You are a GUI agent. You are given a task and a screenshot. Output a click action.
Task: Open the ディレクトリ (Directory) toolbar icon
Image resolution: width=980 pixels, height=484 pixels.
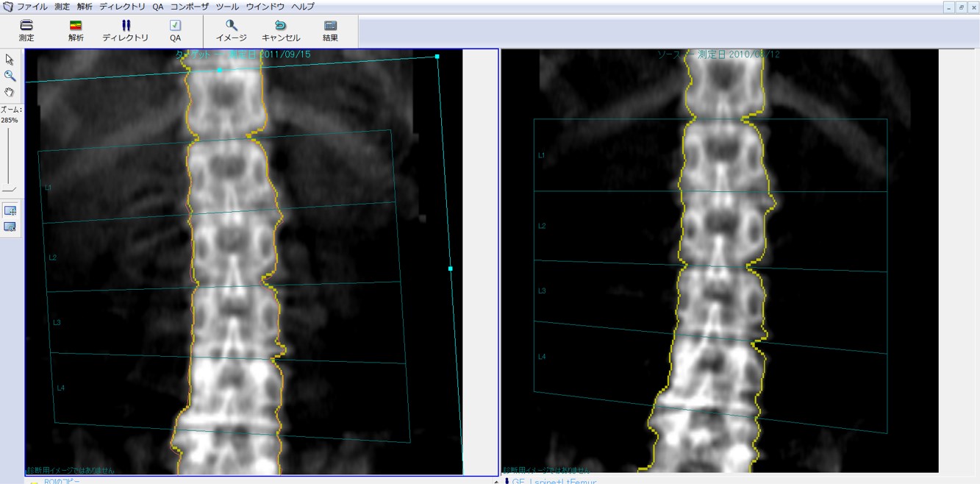pos(125,31)
